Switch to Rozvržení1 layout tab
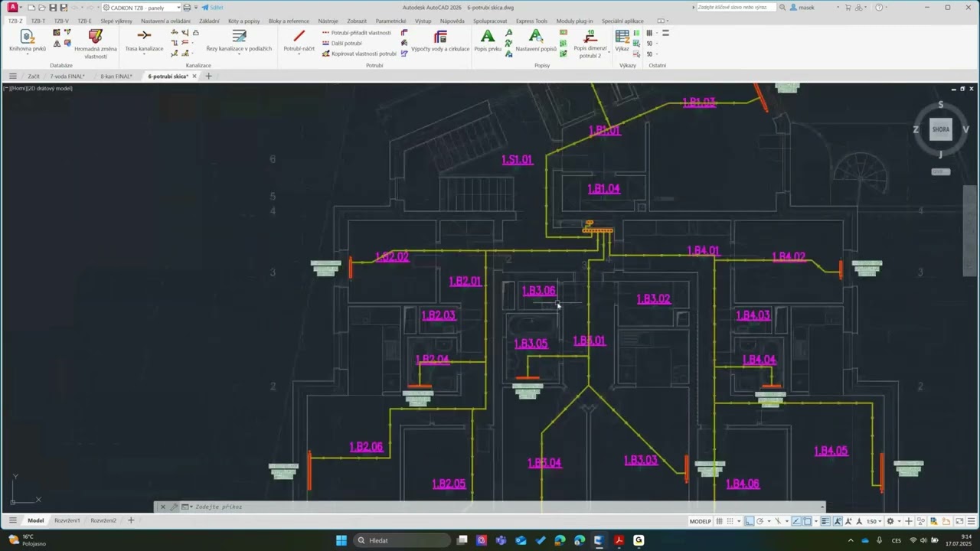Screen dimensions: 980x551 tap(67, 520)
